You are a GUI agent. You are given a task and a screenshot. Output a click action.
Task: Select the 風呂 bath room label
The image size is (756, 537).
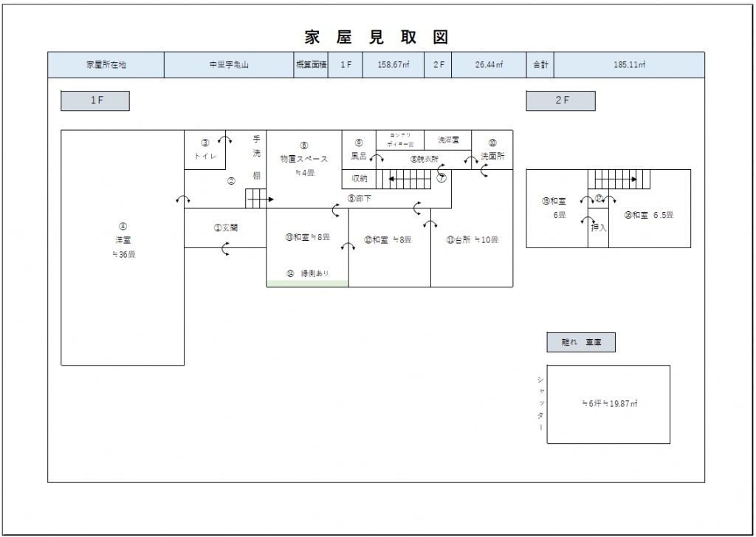pos(359,157)
